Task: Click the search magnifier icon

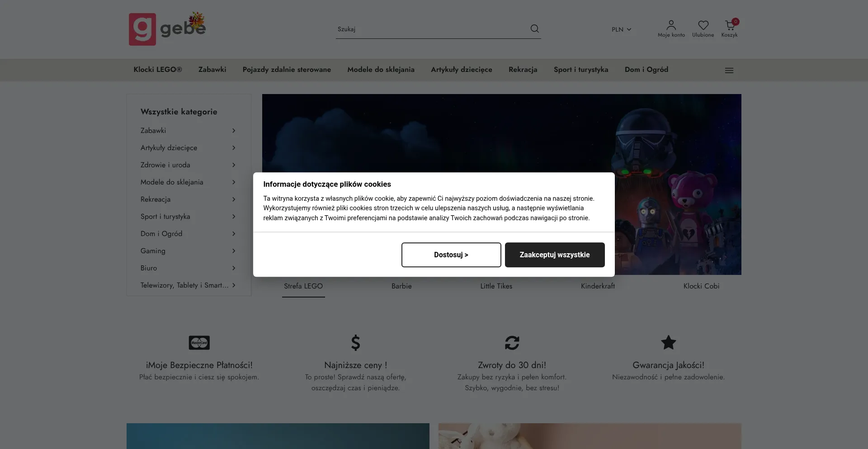Action: pos(534,29)
